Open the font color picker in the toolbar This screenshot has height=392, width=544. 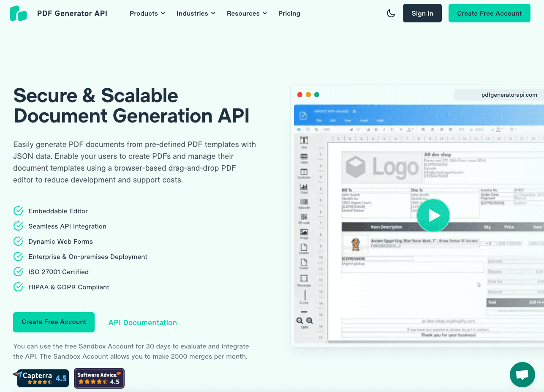pos(409,129)
